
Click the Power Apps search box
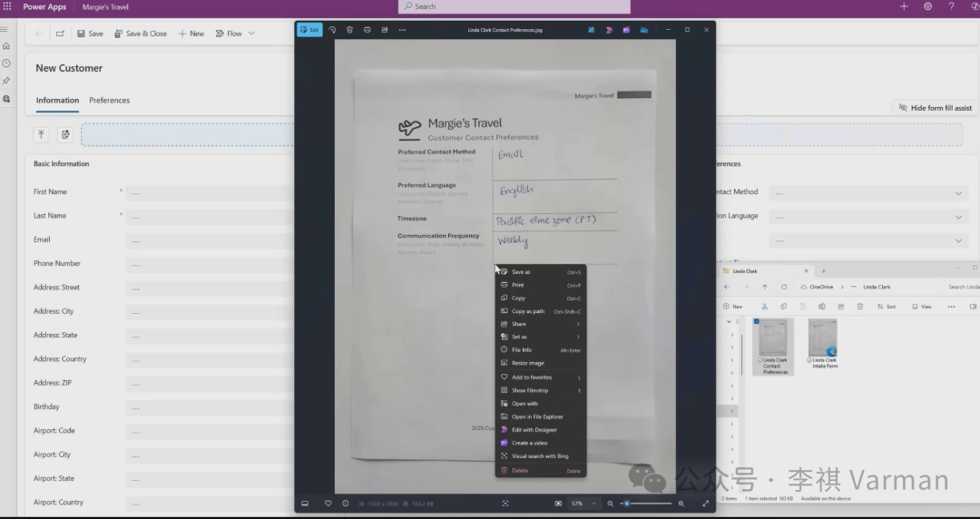[x=514, y=6]
